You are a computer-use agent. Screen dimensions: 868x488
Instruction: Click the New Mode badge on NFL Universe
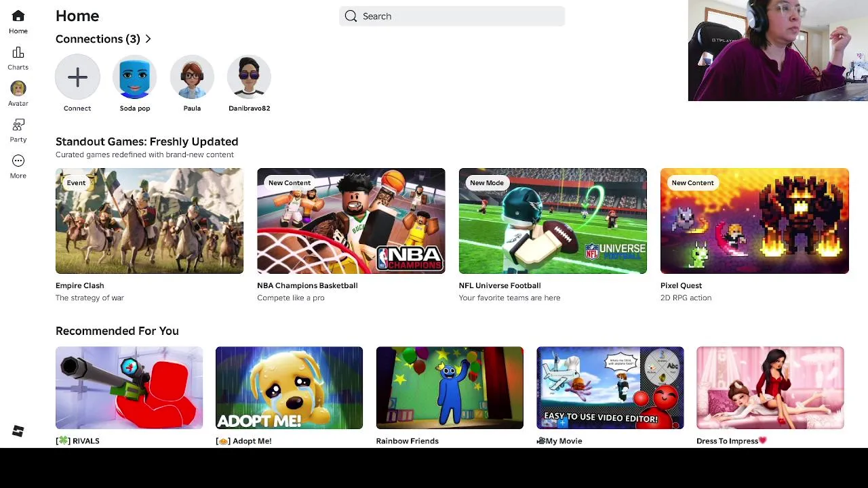pyautogui.click(x=487, y=183)
